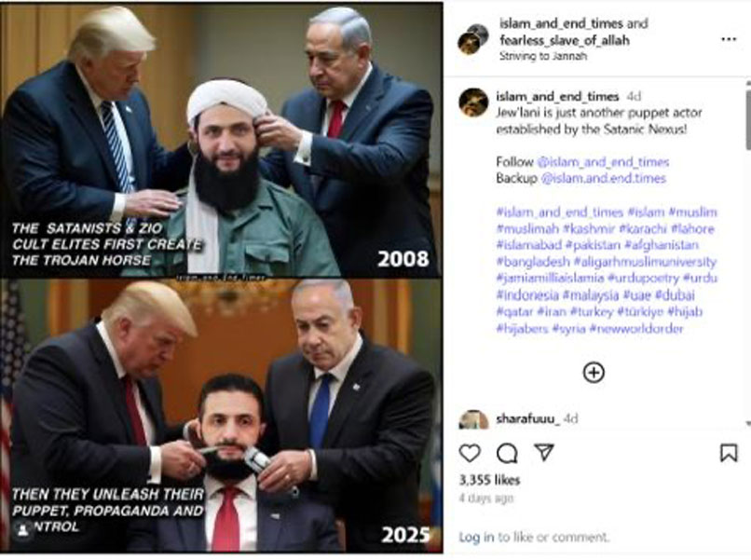Screen dimensions: 751x560
Task: View the 3,355 likes list
Action: 489,480
